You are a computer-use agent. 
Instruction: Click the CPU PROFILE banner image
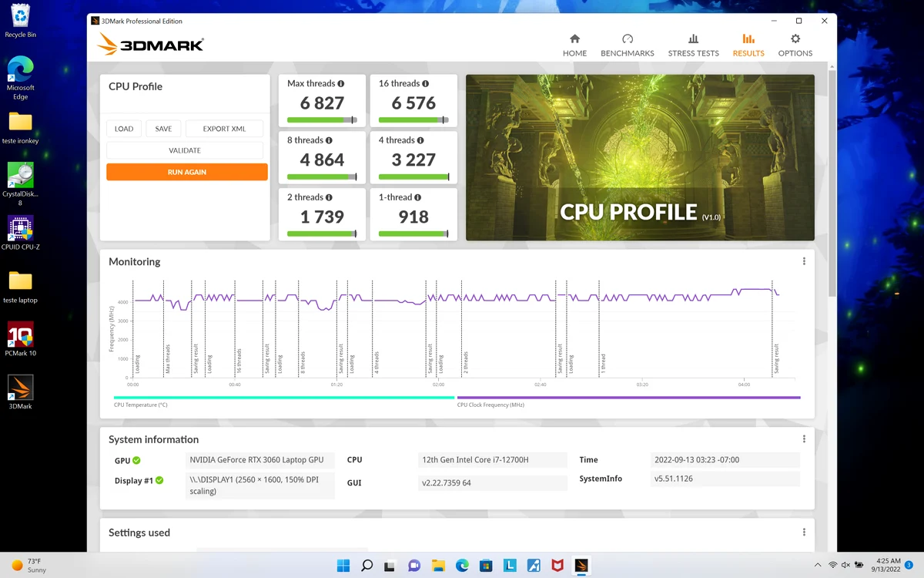(640, 157)
